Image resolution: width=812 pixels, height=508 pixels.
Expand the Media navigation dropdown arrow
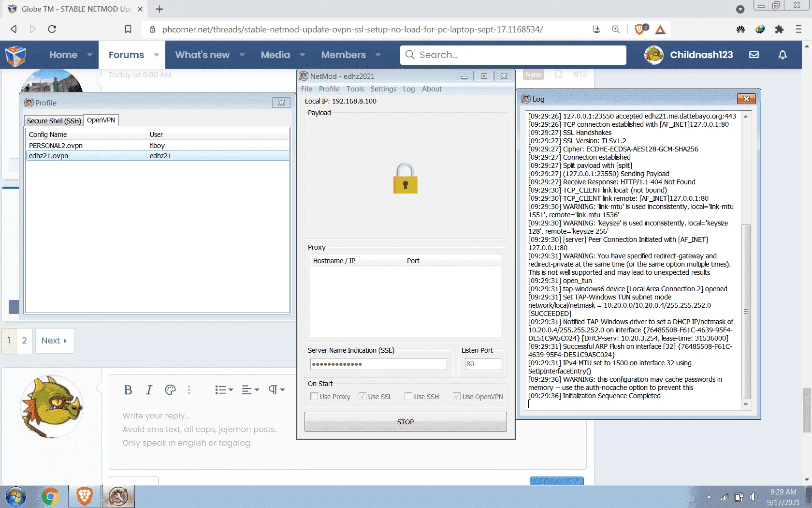coord(302,55)
